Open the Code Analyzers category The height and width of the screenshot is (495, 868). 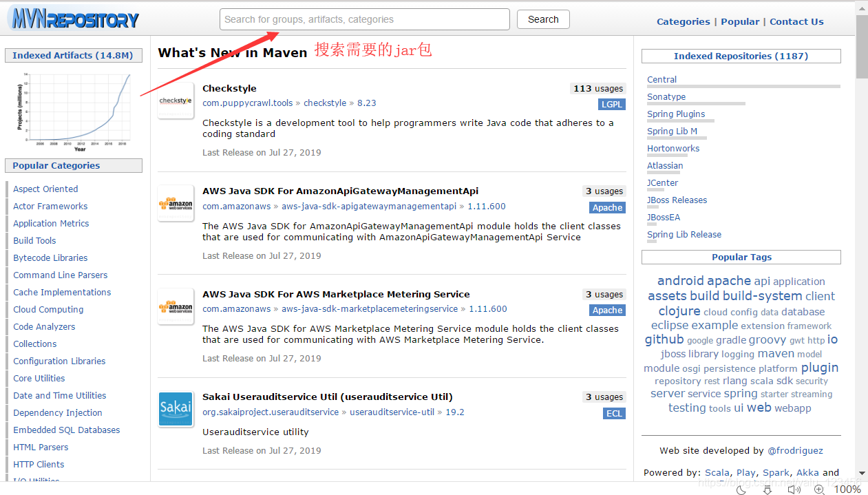coord(44,326)
